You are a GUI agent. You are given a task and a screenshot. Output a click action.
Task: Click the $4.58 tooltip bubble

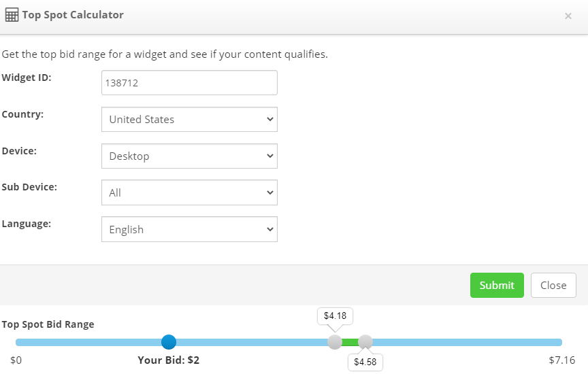[365, 362]
